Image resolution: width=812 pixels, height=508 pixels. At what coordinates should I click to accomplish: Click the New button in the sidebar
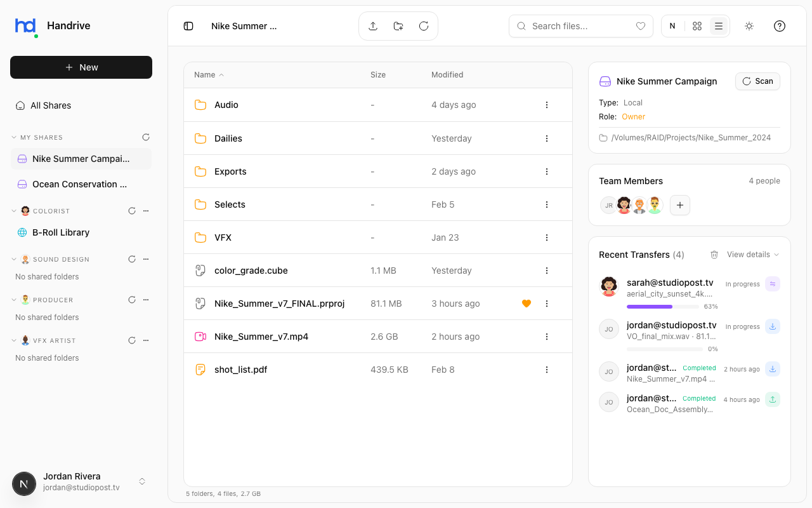[x=81, y=67]
